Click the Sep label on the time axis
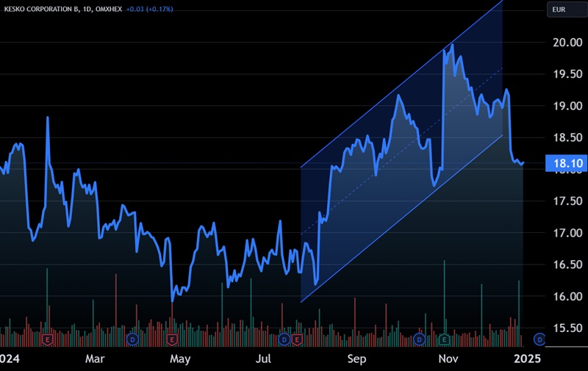588x371 pixels. [x=356, y=359]
